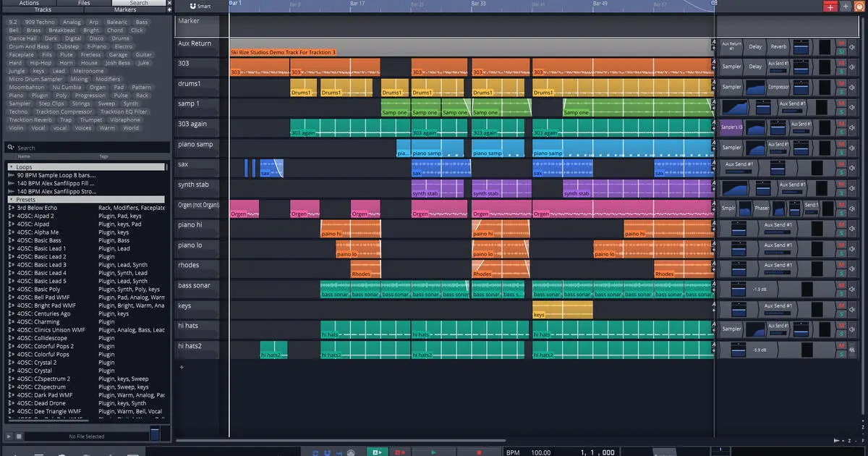The width and height of the screenshot is (868, 456).
Task: Mute the bass sonar track
Action: pos(841,285)
